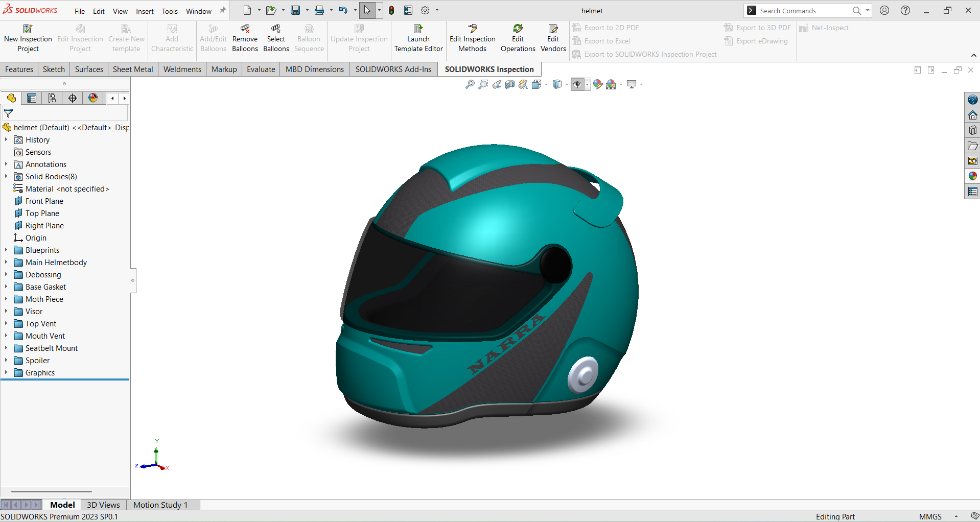Screen dimensions: 980x522
Task: Open the File menu
Action: [x=80, y=11]
